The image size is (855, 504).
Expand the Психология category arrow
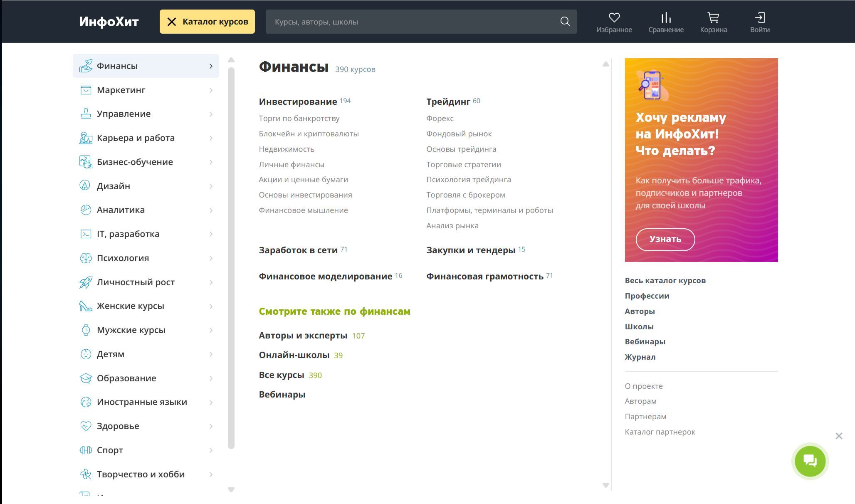211,258
